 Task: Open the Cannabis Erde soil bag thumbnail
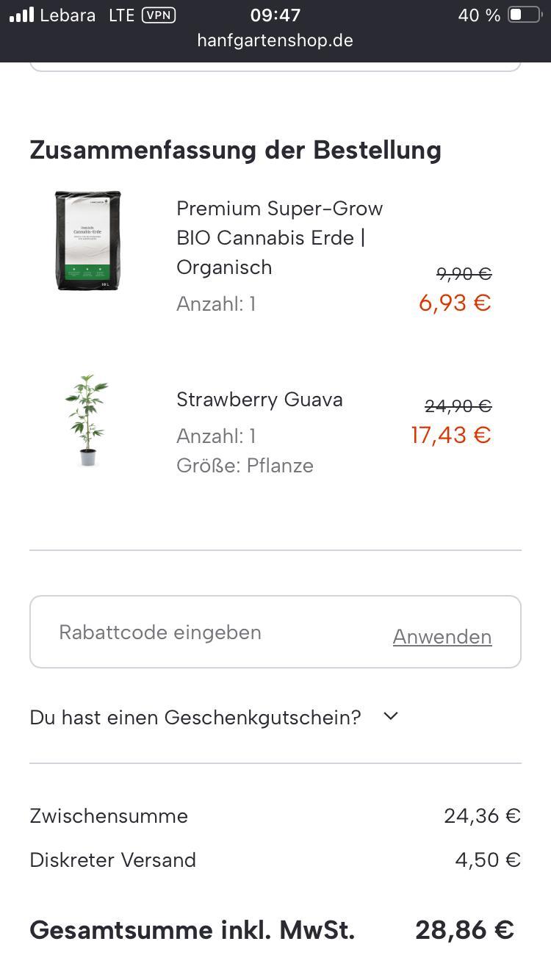[87, 240]
